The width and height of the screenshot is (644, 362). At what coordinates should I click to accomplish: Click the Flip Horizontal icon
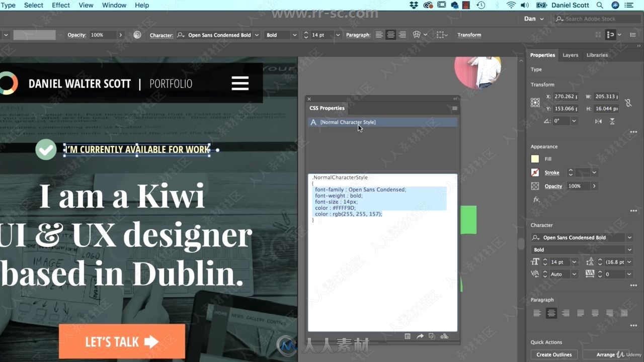(598, 121)
